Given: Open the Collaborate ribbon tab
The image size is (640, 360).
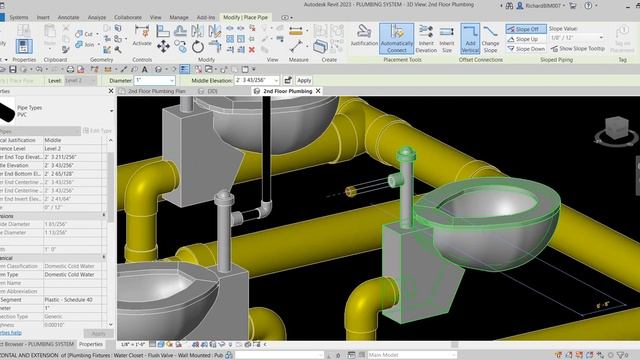Looking at the screenshot, I should coord(128,18).
